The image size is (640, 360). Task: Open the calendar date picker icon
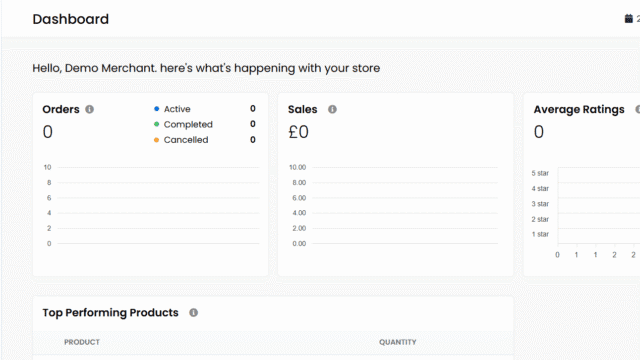point(629,19)
